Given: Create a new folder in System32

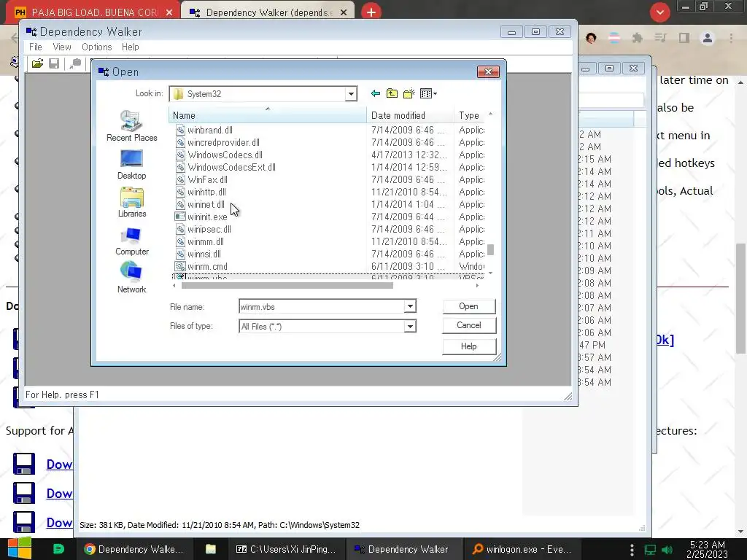Looking at the screenshot, I should pyautogui.click(x=409, y=93).
